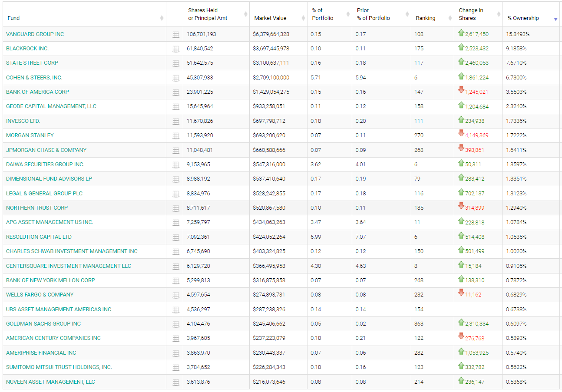The height and width of the screenshot is (392, 562).
Task: Sort by Prior % of Portfolio arrows
Action: (x=407, y=14)
